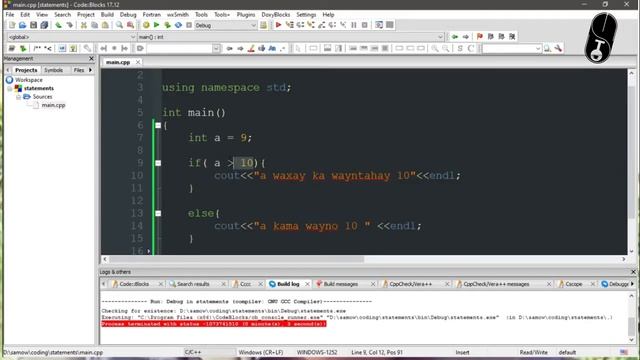The height and width of the screenshot is (360, 640).
Task: Fold the if block at line 9
Action: 158,163
